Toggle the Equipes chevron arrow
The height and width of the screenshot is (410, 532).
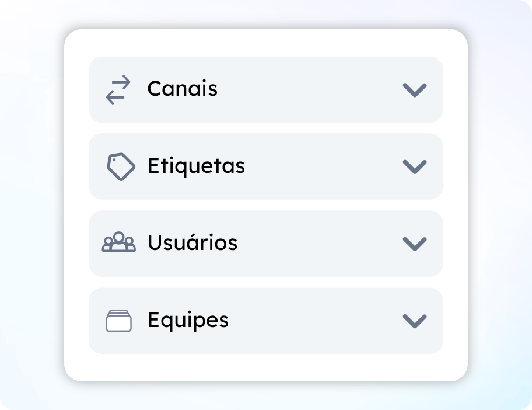coord(415,321)
